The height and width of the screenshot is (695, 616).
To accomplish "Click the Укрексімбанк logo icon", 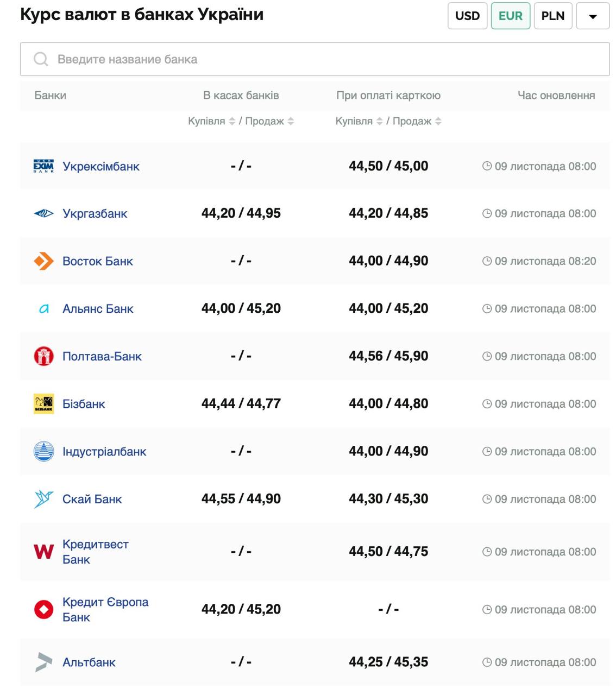I will coord(43,166).
